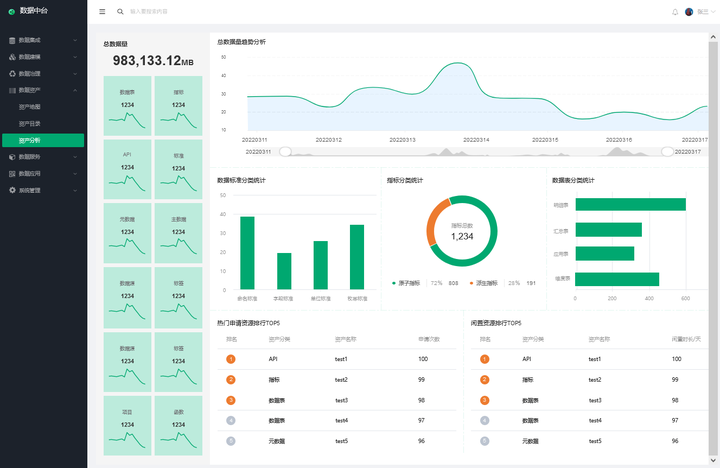Click the 系统管理 sidebar label
Screen dimensions: 720x468
pyautogui.click(x=29, y=190)
